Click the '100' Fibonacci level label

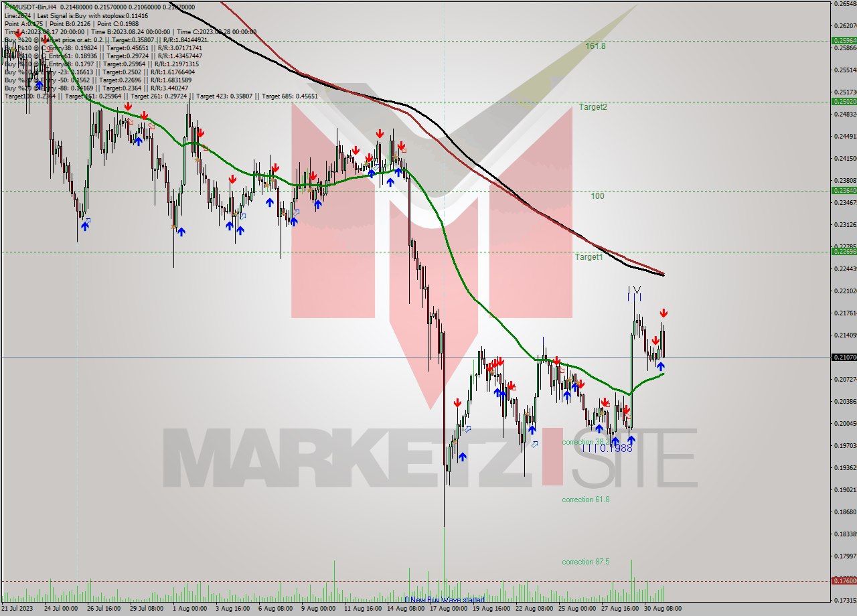click(597, 196)
